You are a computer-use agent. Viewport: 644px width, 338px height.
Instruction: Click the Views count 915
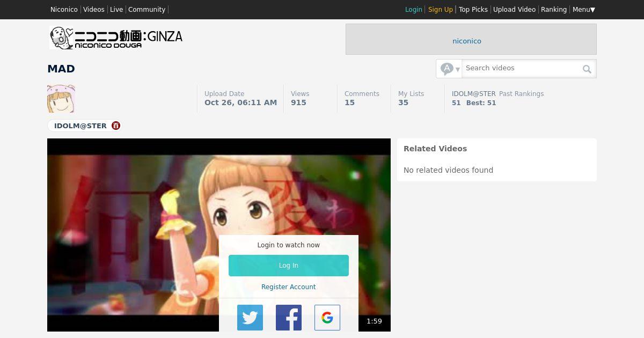[x=298, y=102]
